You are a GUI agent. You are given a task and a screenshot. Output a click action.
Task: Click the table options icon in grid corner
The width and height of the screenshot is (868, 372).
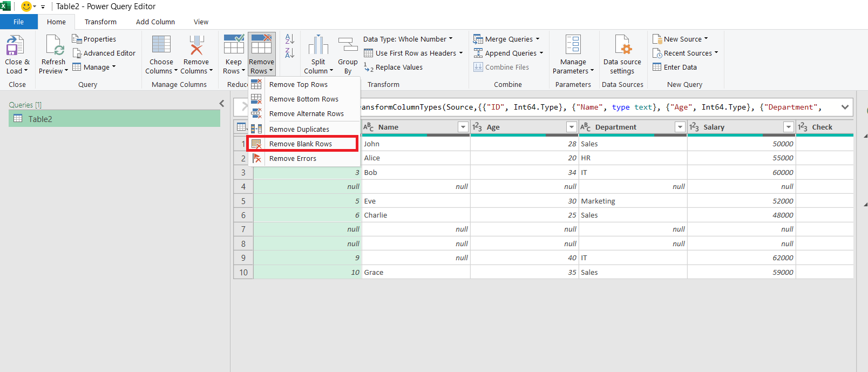point(241,127)
